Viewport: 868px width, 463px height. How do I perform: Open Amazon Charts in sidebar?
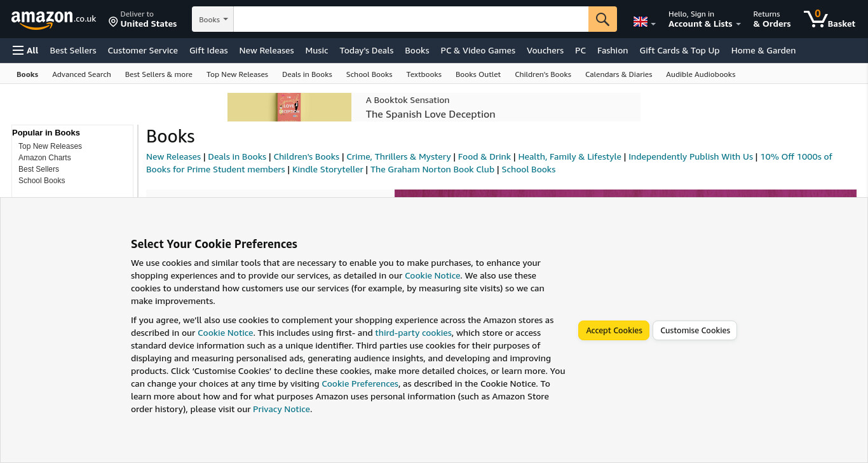click(44, 158)
